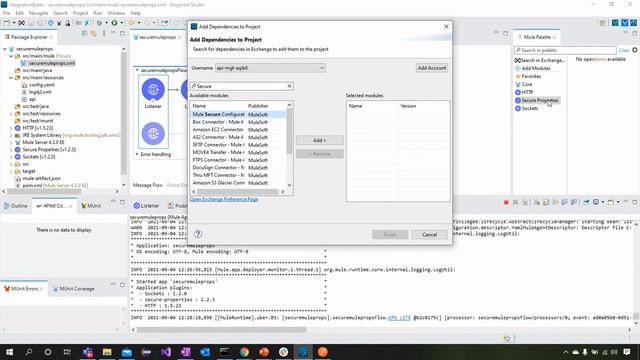Open Windows Start menu
The width and height of the screenshot is (640, 360).
(9, 352)
